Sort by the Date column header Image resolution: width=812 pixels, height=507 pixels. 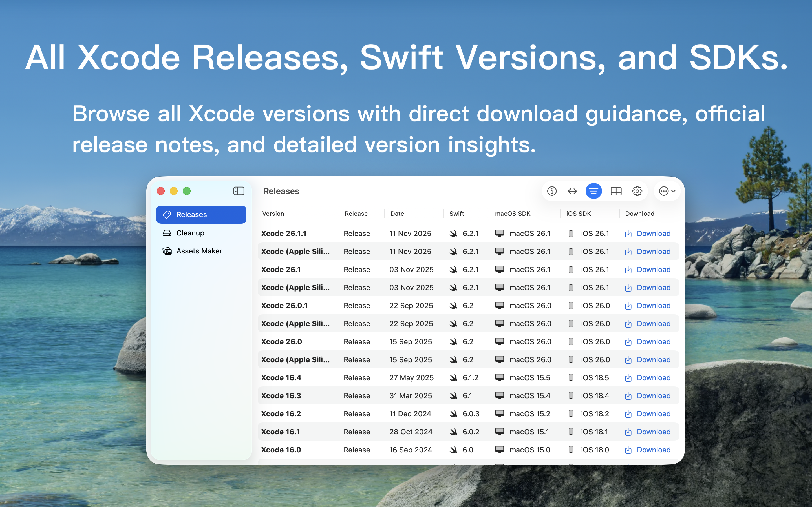pyautogui.click(x=397, y=214)
